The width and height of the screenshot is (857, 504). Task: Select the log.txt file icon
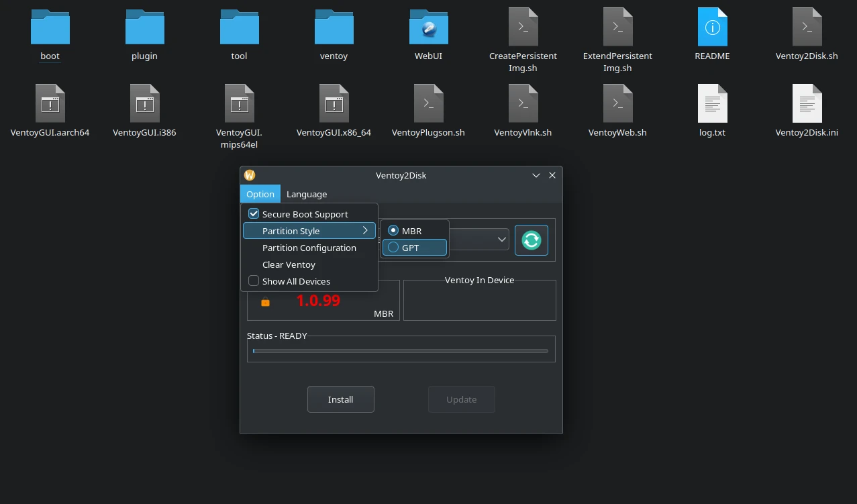(713, 103)
